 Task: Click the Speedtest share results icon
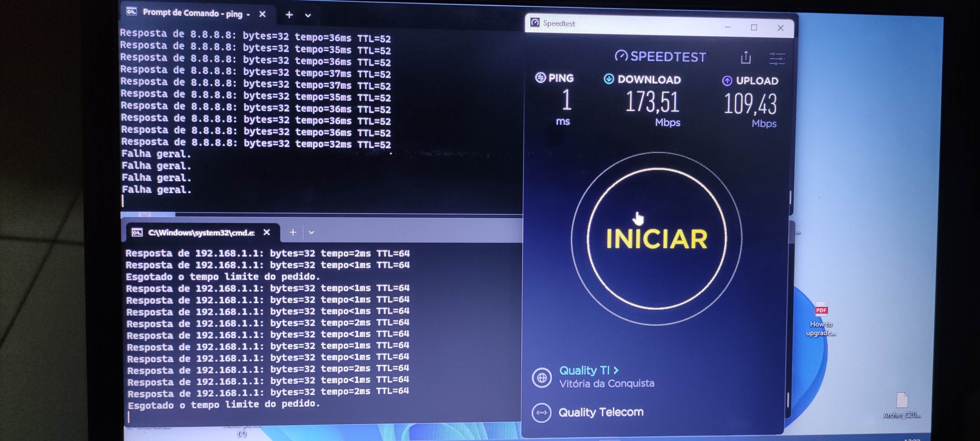coord(746,58)
